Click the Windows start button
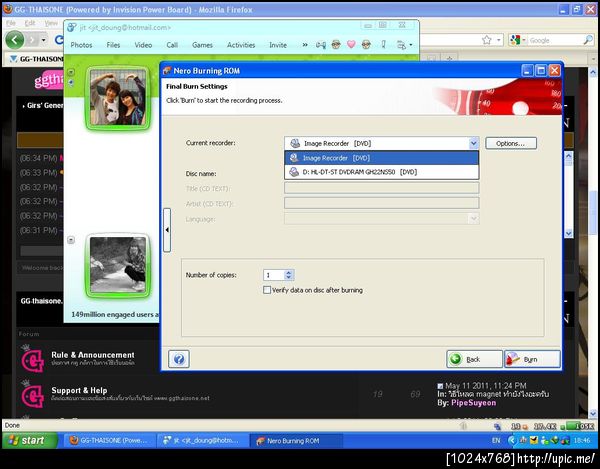This screenshot has height=469, width=600. [30, 440]
